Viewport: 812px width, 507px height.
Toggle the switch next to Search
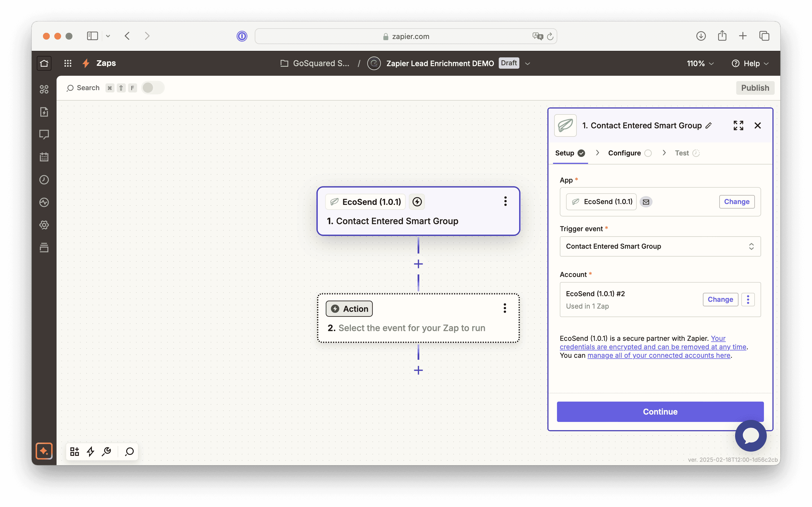click(153, 88)
